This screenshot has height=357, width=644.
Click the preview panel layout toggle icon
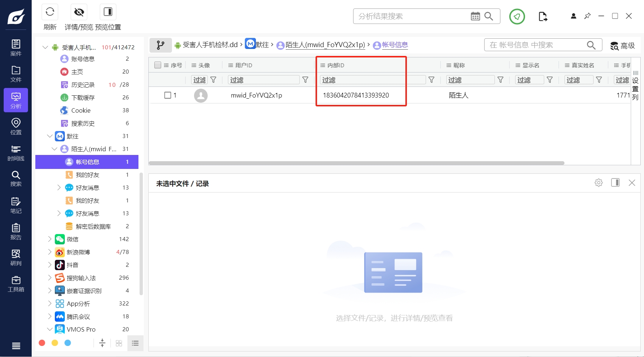(615, 183)
